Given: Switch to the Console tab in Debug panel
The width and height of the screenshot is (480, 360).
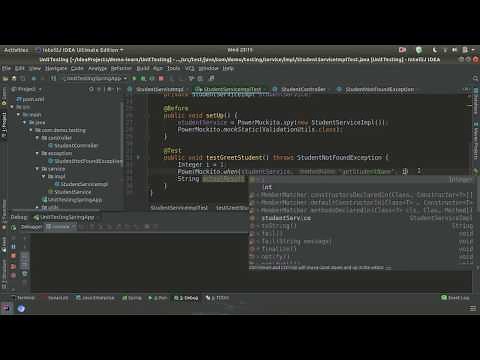Looking at the screenshot, I should tap(60, 227).
